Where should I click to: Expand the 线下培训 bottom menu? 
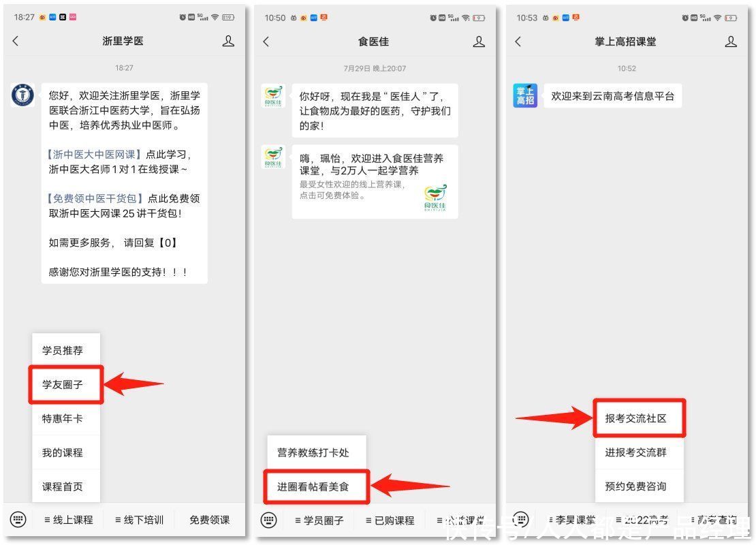pyautogui.click(x=140, y=520)
